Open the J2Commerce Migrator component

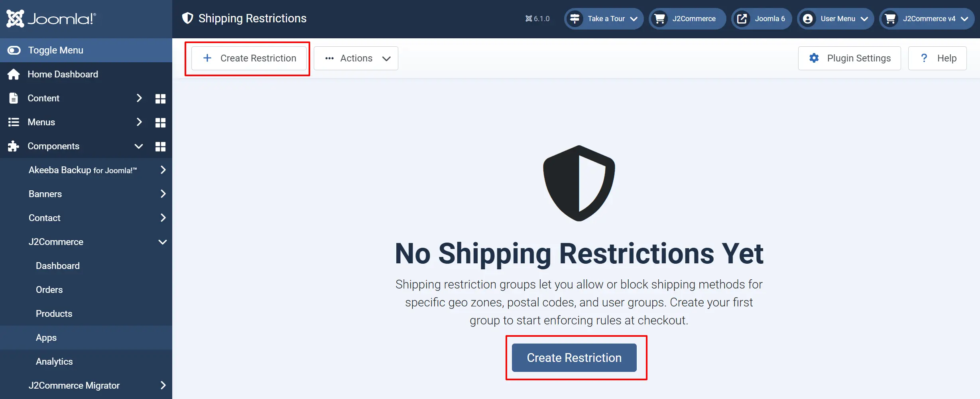[74, 385]
